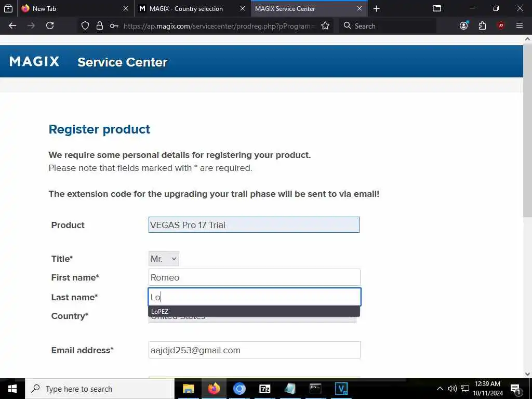Image resolution: width=532 pixels, height=399 pixels.
Task: Choose the LoPEZ autocomplete suggestion
Action: (254, 312)
